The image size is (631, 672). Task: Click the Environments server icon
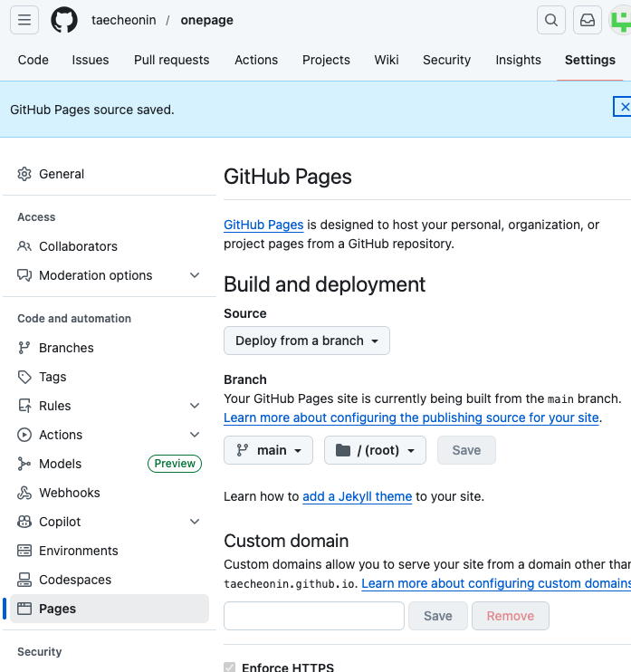[x=24, y=551]
